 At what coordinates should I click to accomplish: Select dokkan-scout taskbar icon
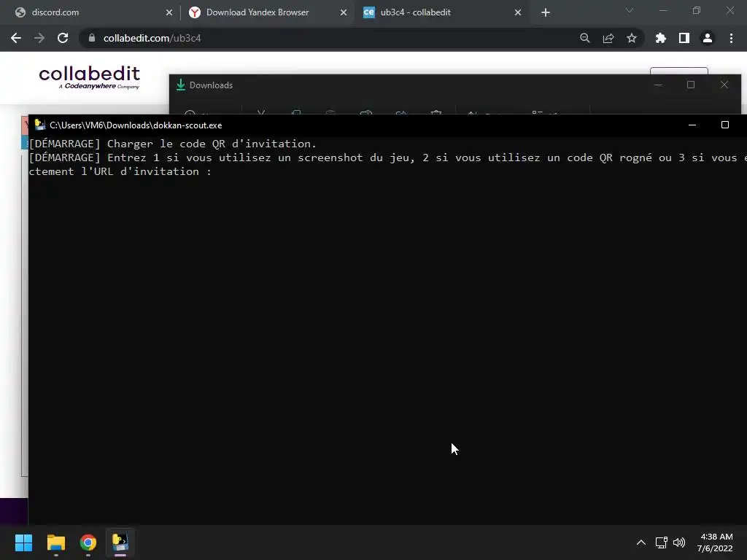(120, 542)
